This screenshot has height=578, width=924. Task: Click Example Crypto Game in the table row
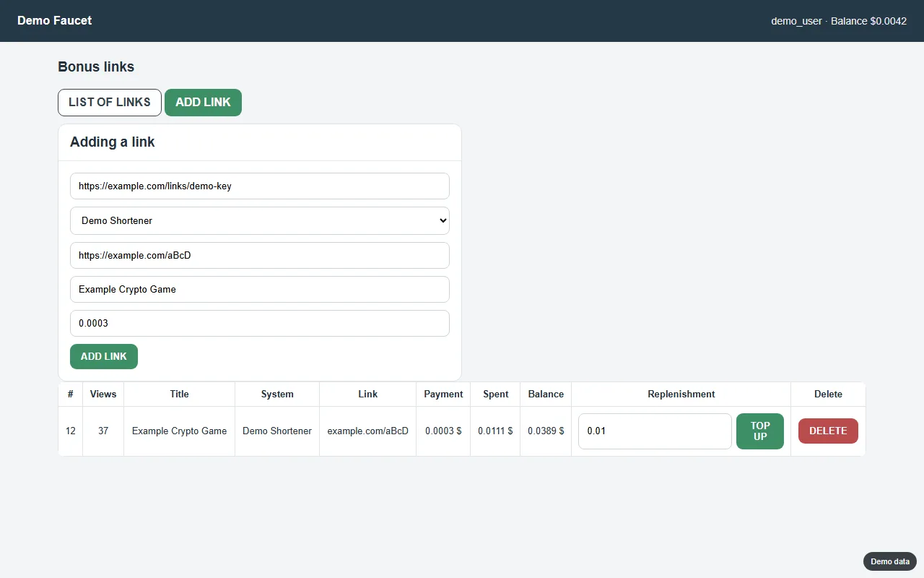180,431
